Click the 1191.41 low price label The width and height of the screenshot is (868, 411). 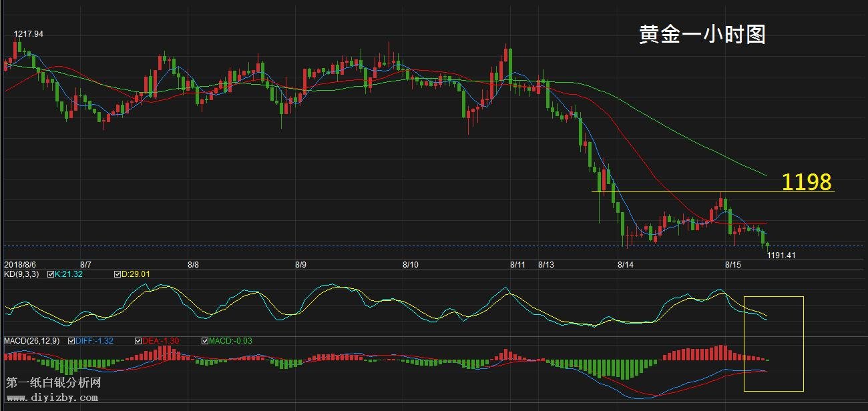pos(781,255)
